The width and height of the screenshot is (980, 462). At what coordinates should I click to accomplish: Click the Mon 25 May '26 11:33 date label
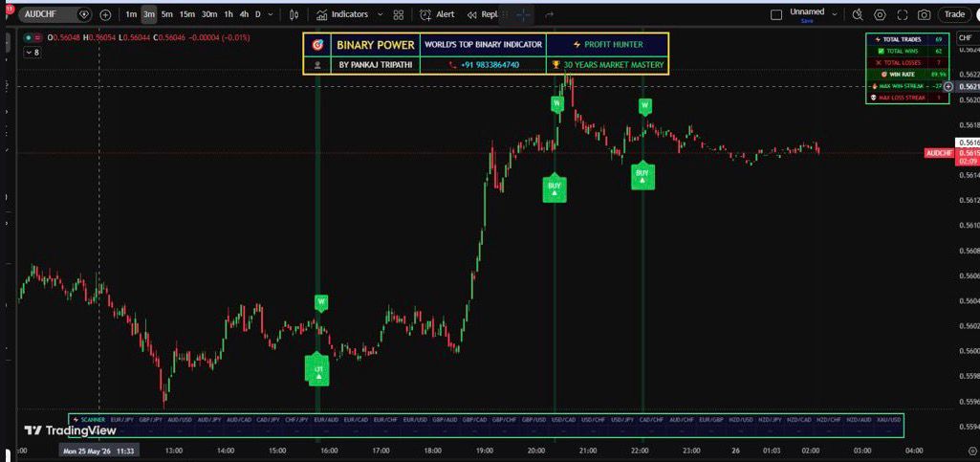(x=100, y=451)
